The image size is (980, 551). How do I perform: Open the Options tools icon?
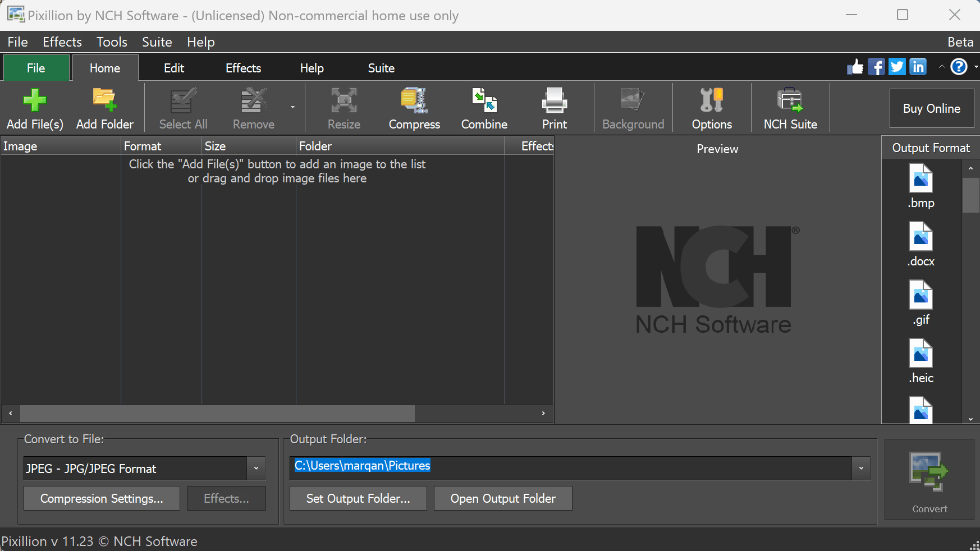pos(711,101)
